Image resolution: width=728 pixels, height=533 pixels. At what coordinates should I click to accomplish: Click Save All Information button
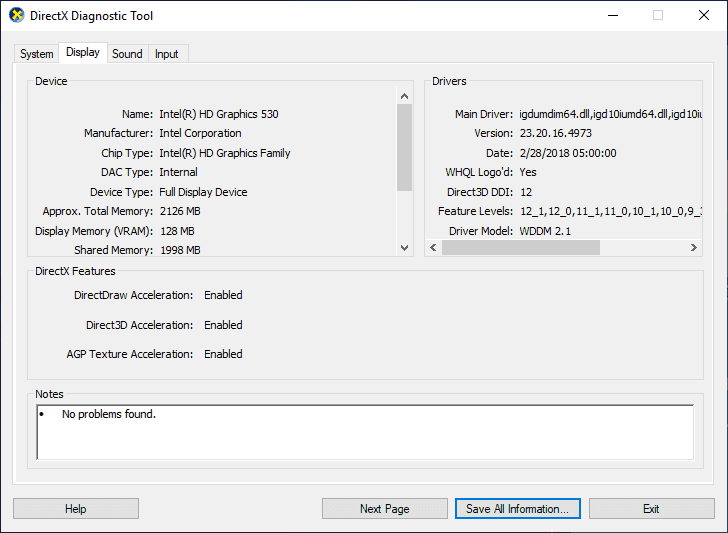click(x=518, y=509)
